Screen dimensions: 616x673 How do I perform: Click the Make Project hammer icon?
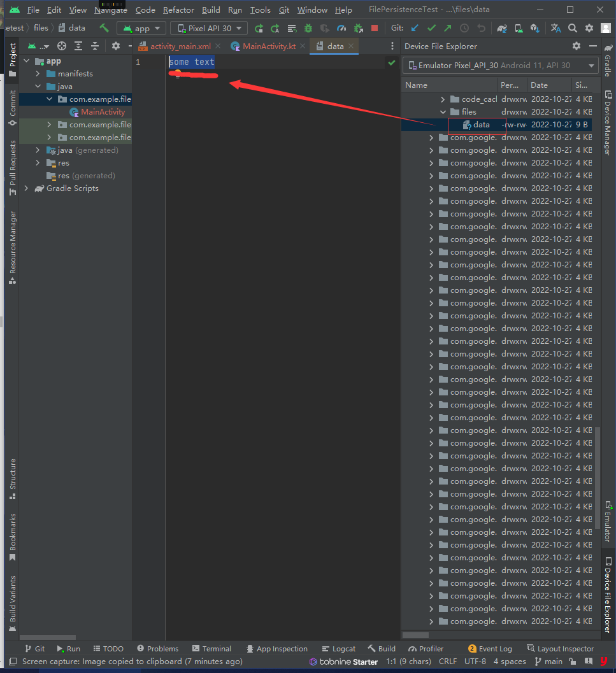point(104,28)
